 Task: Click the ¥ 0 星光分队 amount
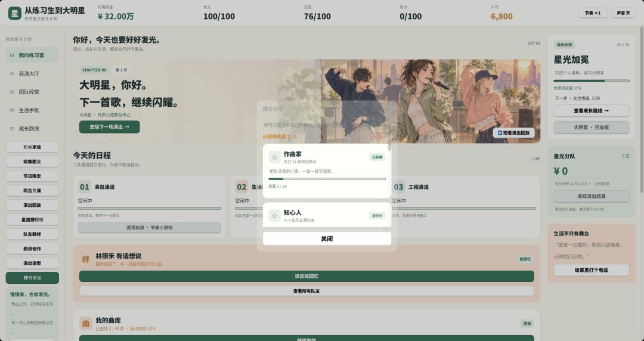561,171
